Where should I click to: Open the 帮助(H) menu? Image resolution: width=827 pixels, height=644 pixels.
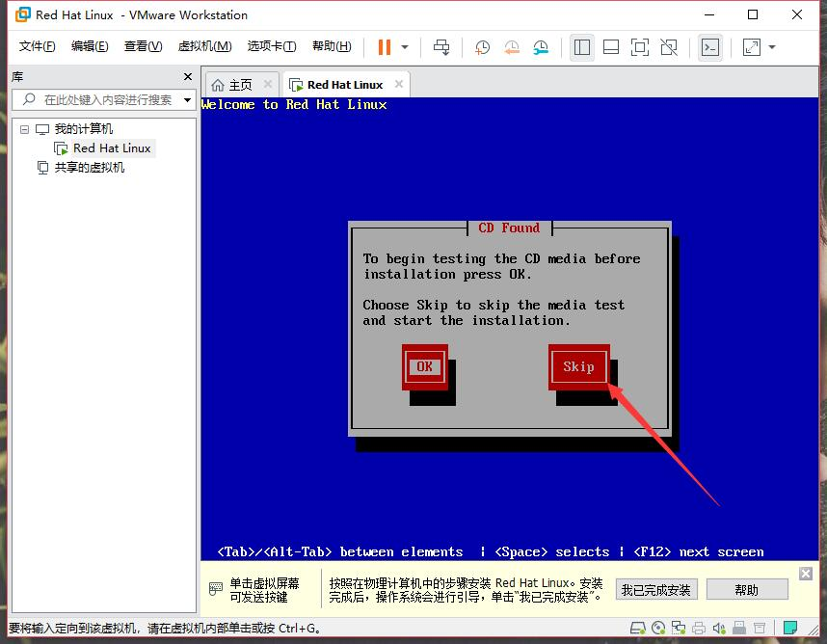[x=332, y=46]
